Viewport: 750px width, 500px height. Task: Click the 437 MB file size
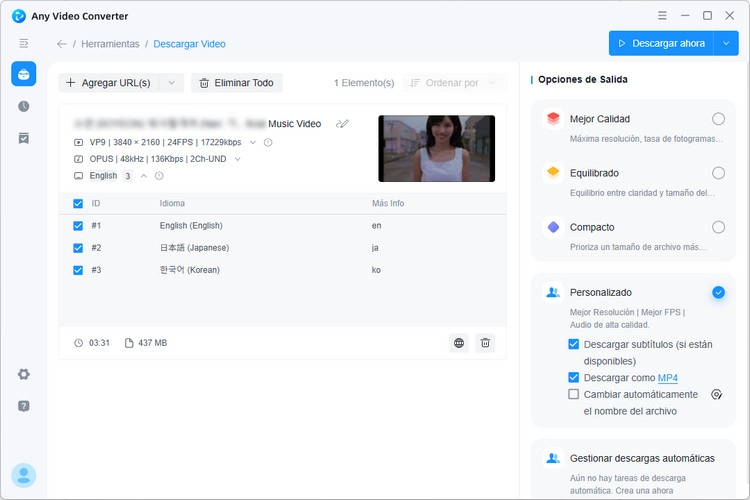pyautogui.click(x=153, y=343)
